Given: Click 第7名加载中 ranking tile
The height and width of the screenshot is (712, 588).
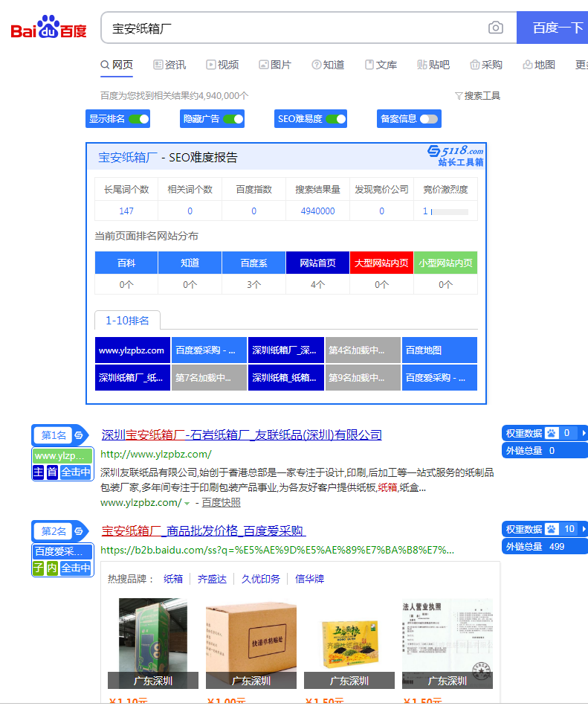Looking at the screenshot, I should tap(209, 377).
